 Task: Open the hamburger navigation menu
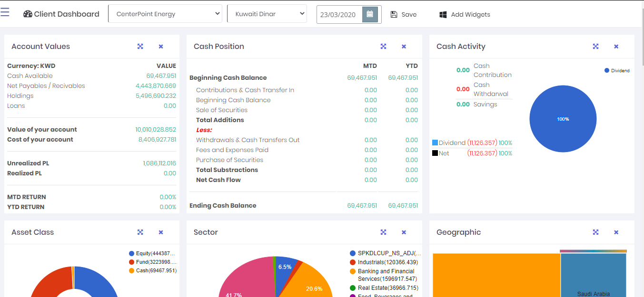(5, 11)
